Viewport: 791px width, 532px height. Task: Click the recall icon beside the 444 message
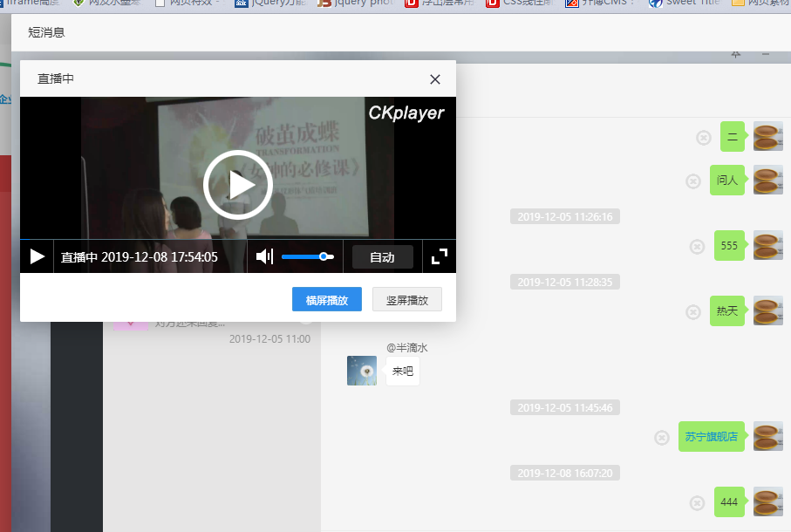click(697, 502)
